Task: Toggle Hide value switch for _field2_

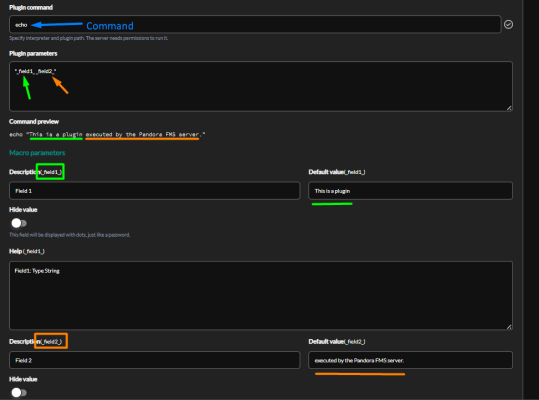Action: coord(19,392)
